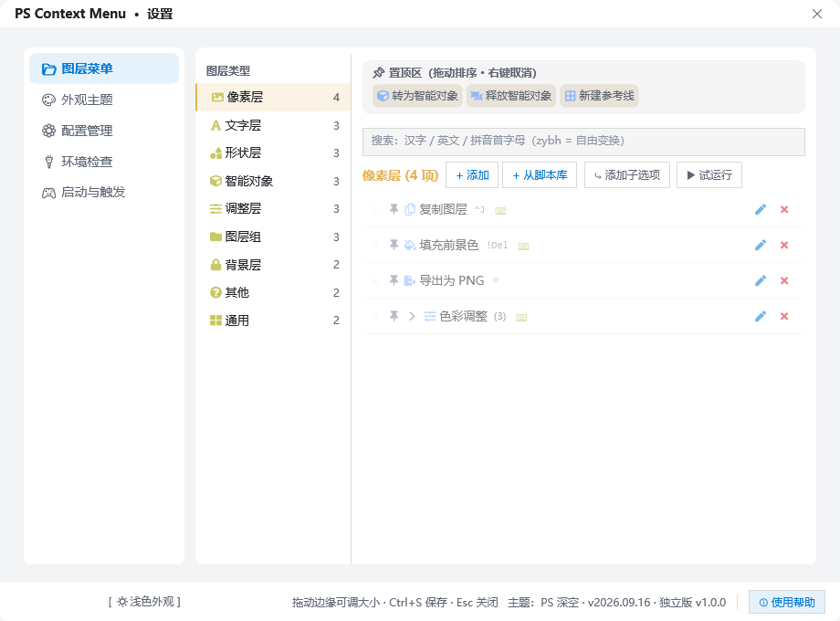This screenshot has width=840, height=621.
Task: Delete 复制图层 item with red X
Action: click(784, 209)
